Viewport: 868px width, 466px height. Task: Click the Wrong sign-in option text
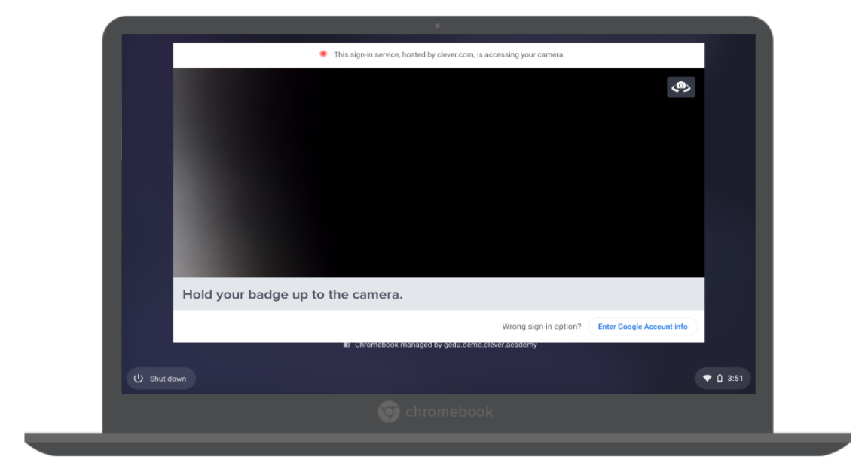pyautogui.click(x=542, y=326)
